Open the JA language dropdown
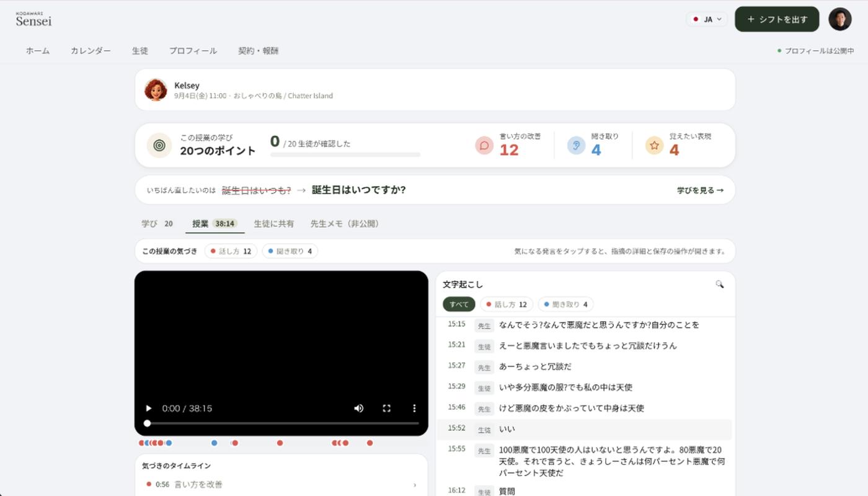 (707, 19)
